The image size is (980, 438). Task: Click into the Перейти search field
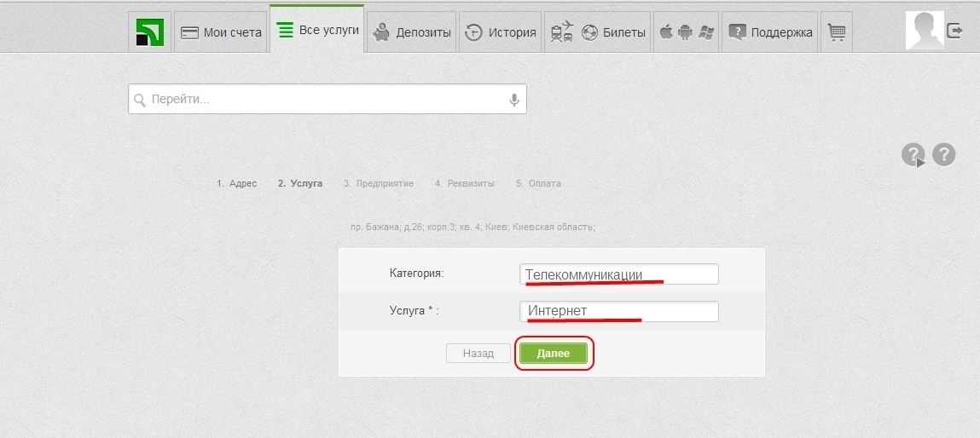327,100
